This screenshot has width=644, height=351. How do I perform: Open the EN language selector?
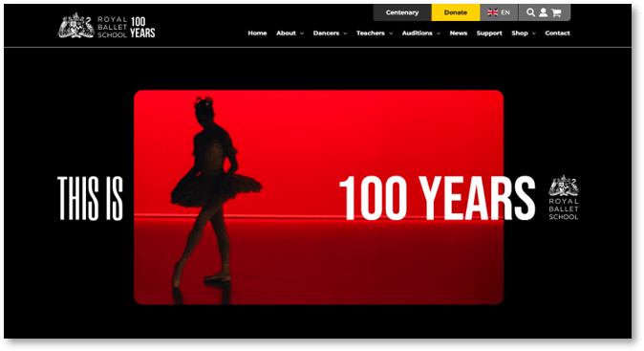point(499,12)
